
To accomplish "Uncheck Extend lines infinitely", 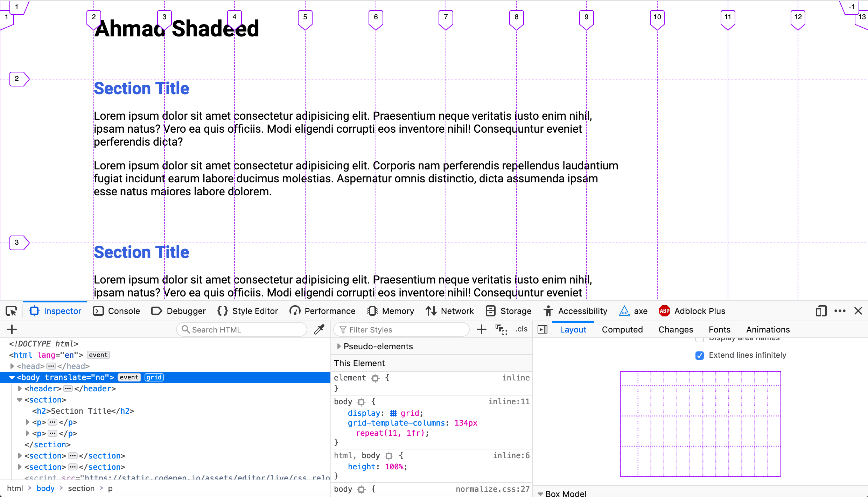I will tap(700, 355).
